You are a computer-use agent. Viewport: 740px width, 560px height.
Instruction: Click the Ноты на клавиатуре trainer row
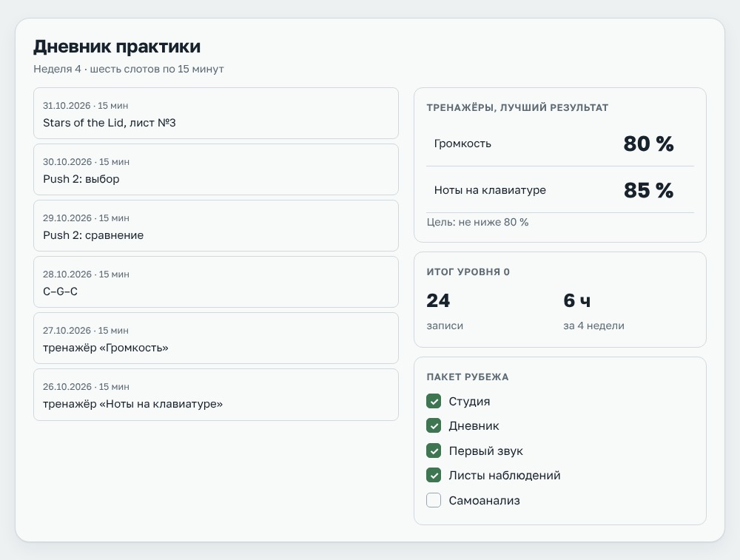pos(559,189)
